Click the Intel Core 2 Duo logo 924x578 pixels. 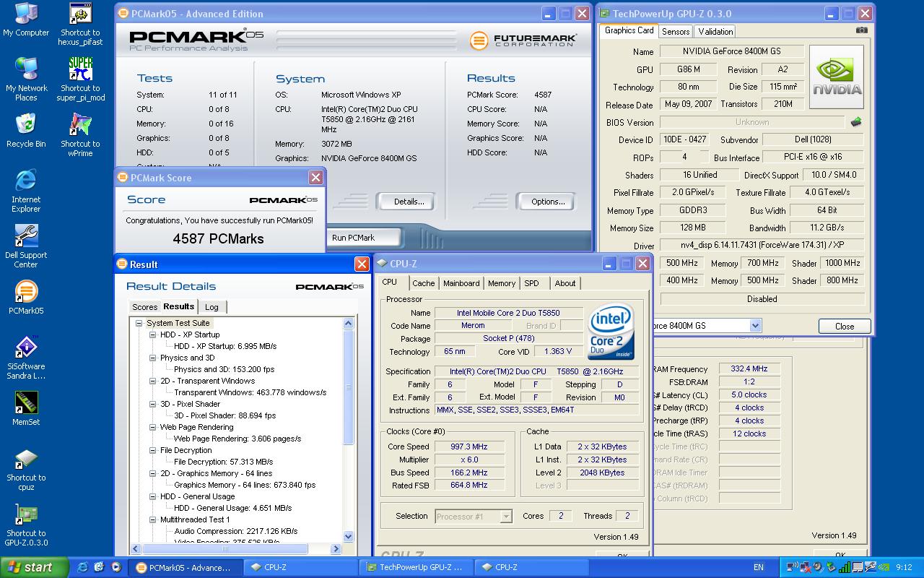coord(611,331)
